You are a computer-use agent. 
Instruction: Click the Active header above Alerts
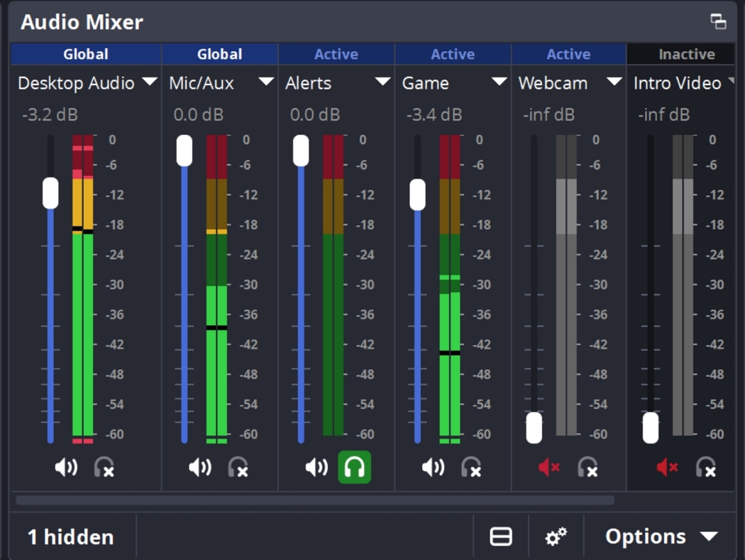point(336,54)
